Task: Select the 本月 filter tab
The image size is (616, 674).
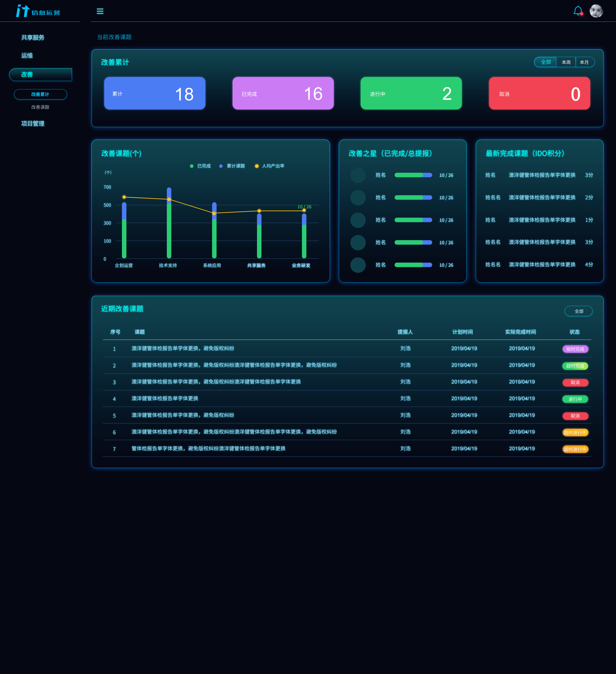Action: [x=584, y=62]
